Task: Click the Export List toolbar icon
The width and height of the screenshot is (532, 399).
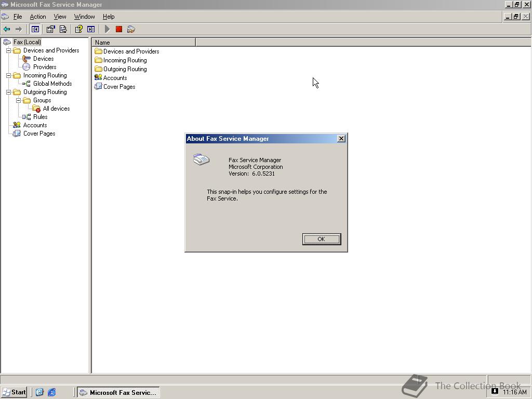Action: pyautogui.click(x=63, y=30)
